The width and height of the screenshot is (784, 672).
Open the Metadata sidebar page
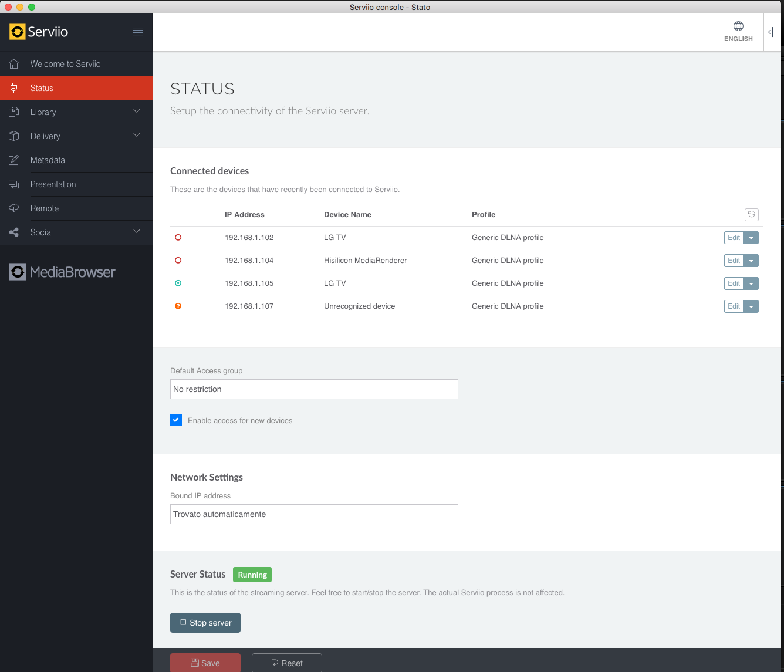tap(48, 160)
